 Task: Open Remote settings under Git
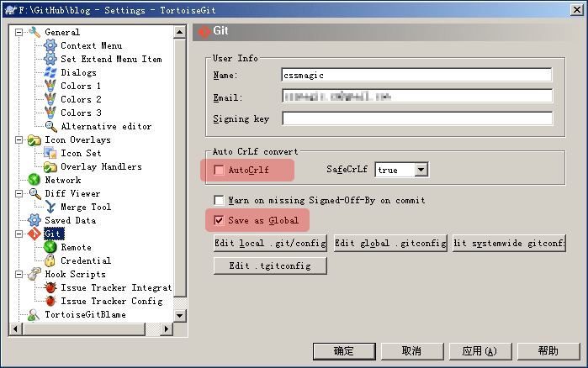(76, 248)
